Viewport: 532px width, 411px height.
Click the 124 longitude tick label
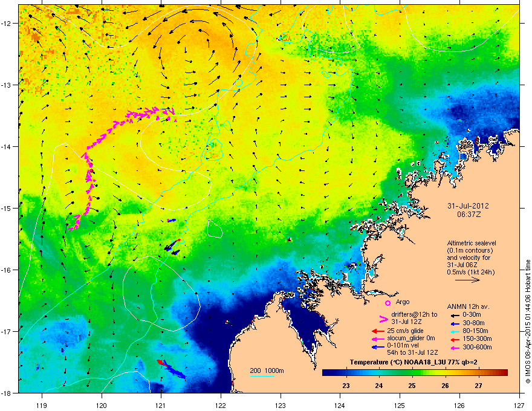(340, 405)
